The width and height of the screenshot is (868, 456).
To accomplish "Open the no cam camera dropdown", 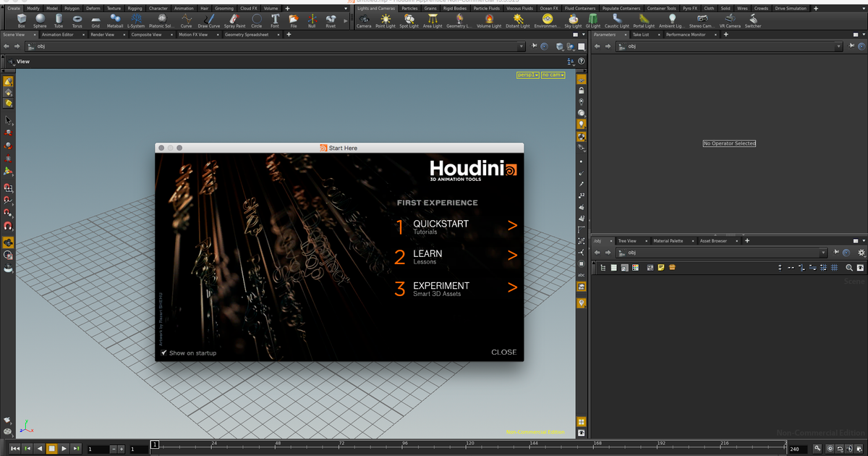I will tap(553, 75).
